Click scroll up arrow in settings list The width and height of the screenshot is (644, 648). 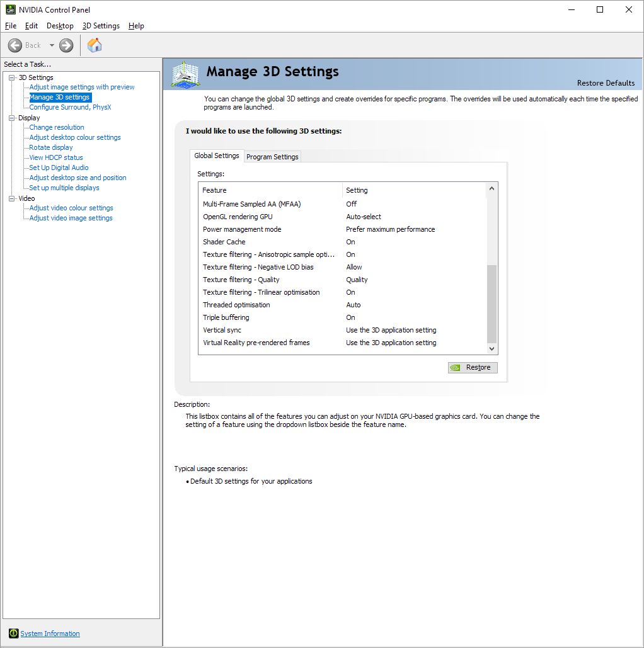coord(492,188)
